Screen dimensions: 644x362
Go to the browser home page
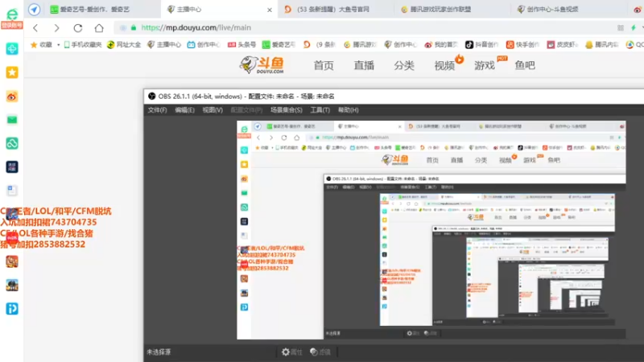99,28
